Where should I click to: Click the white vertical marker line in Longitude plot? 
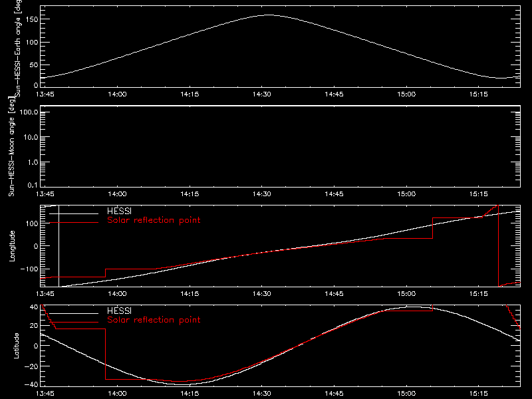(59, 246)
